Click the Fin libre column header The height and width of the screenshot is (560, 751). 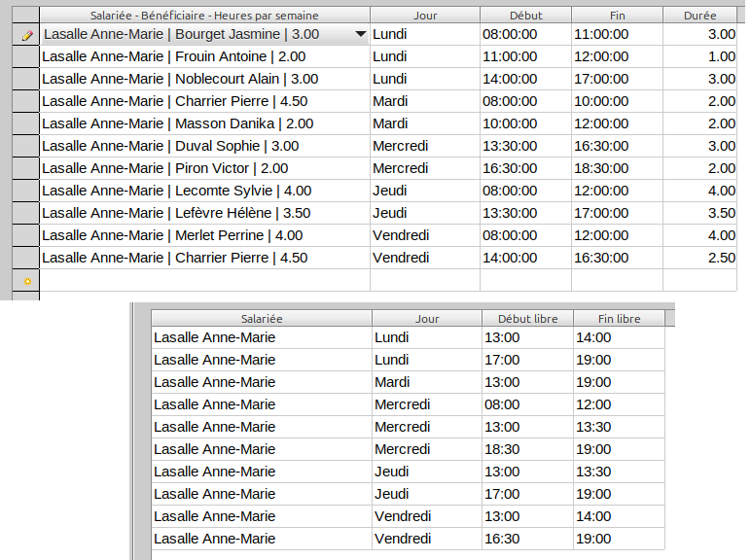click(620, 318)
